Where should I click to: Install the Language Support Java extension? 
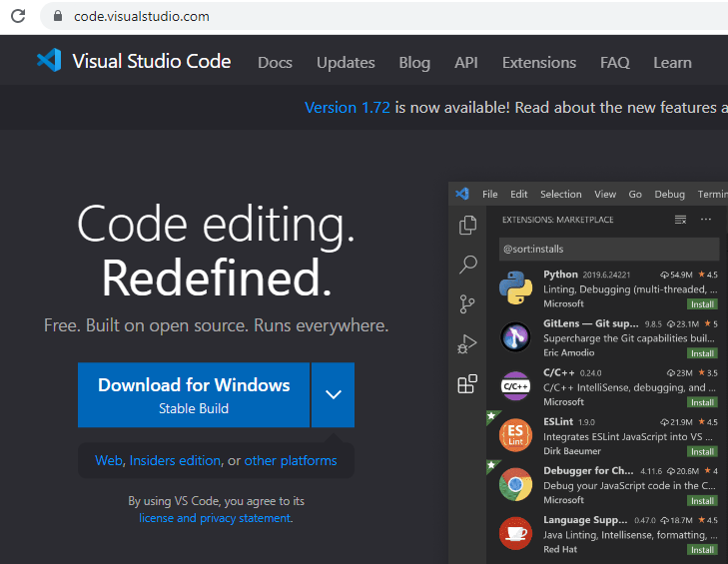(x=702, y=550)
